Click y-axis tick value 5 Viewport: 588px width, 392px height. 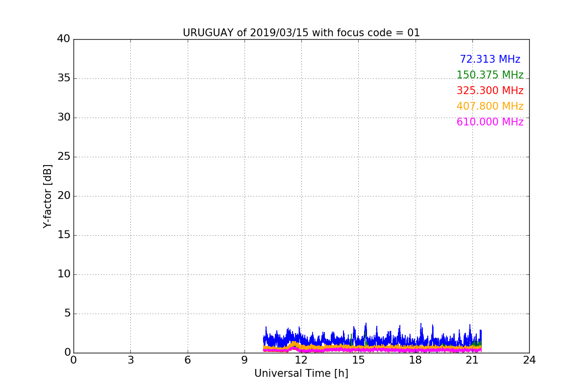click(x=67, y=314)
